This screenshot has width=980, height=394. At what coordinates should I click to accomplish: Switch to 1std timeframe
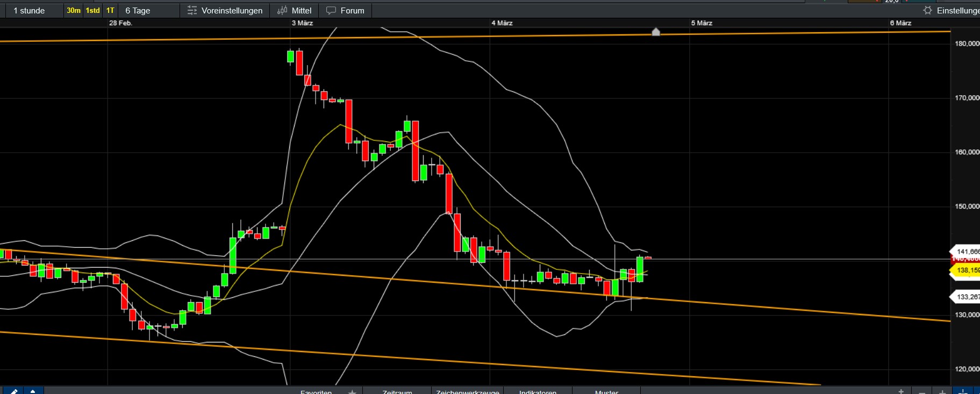93,11
